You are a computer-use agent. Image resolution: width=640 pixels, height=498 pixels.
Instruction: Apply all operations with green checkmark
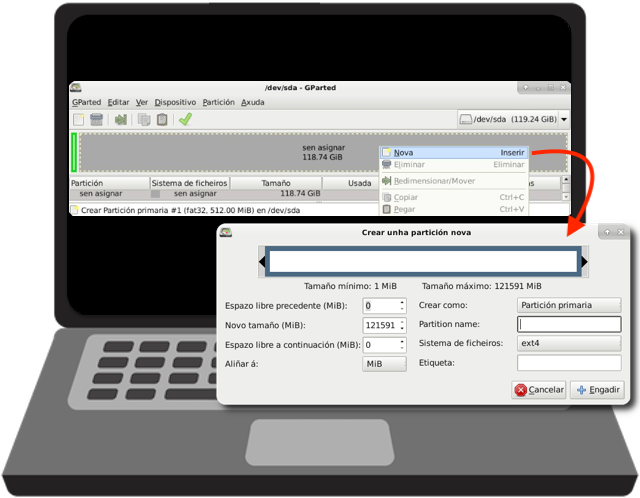185,120
